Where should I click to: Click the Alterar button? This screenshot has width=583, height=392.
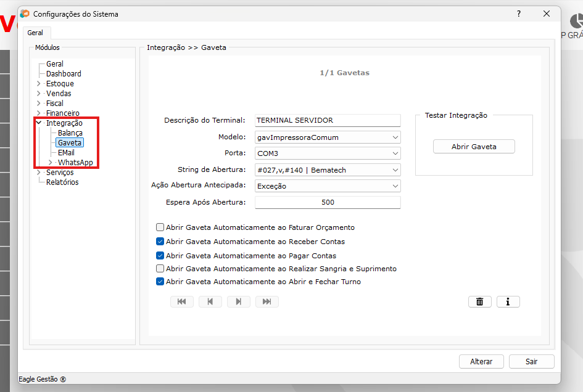[x=481, y=362]
